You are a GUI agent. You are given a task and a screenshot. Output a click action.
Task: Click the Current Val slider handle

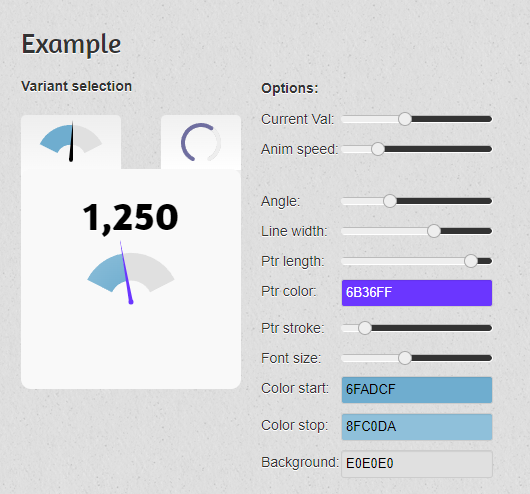[x=405, y=119]
